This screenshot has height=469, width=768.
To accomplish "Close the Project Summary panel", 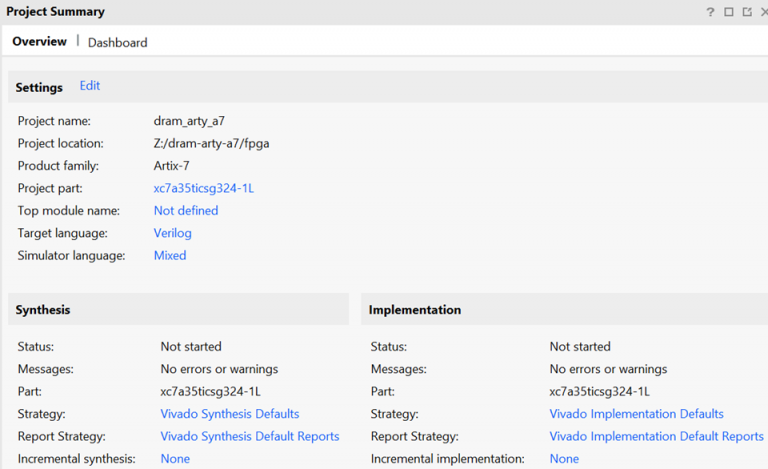I will 764,12.
